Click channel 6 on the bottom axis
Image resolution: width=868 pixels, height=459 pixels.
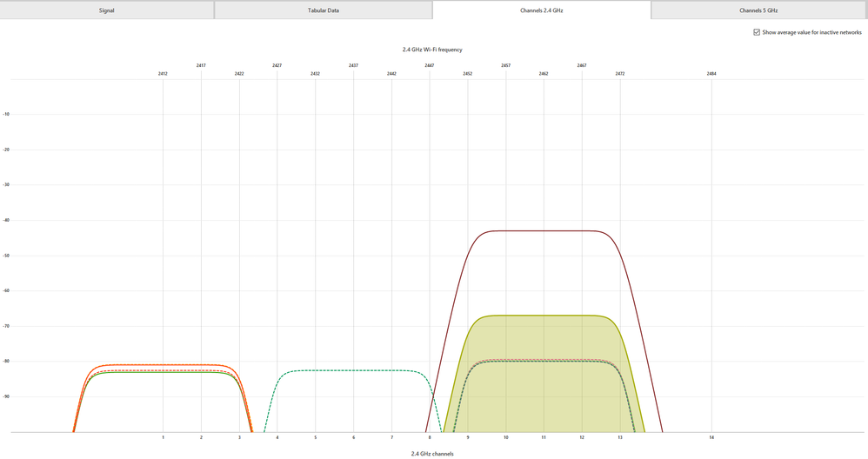point(353,438)
